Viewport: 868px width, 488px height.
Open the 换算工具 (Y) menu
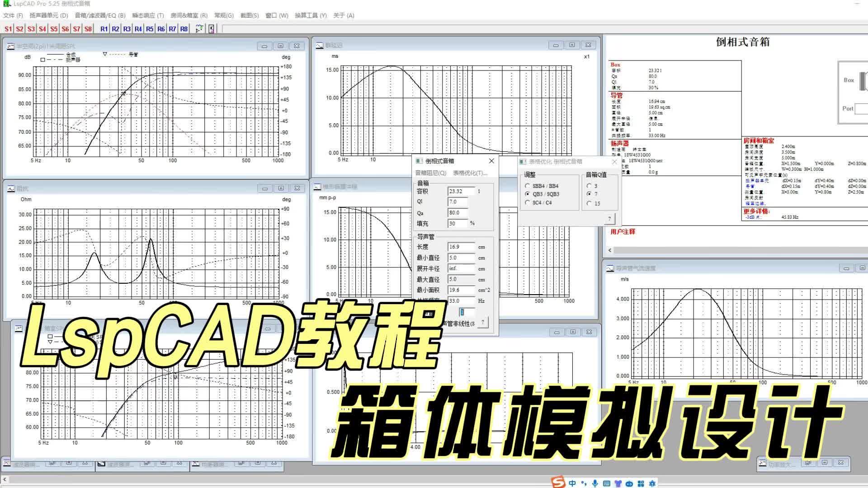pos(311,15)
